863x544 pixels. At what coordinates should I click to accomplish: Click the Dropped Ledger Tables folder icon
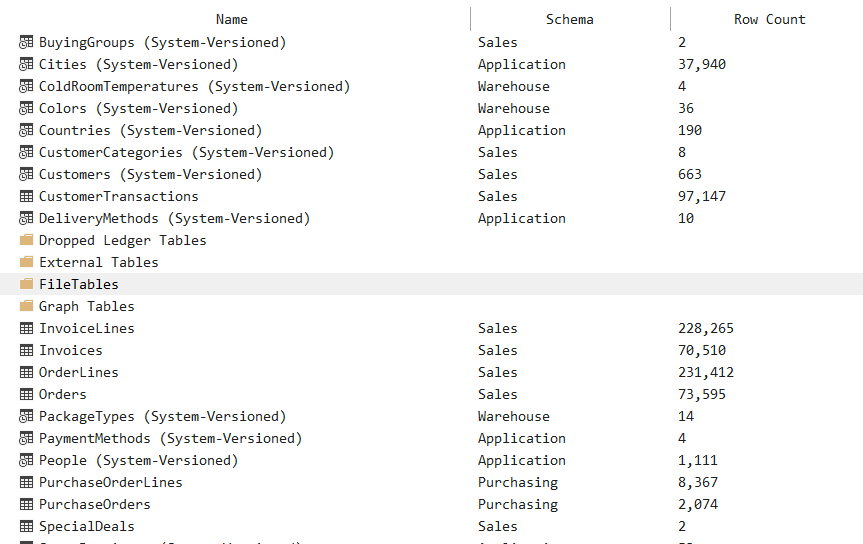click(26, 240)
